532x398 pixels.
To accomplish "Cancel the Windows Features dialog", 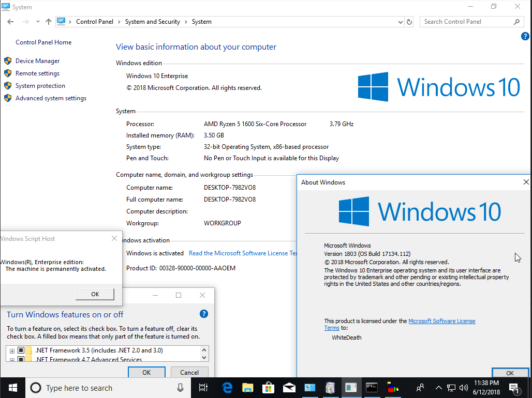I will coord(189,372).
